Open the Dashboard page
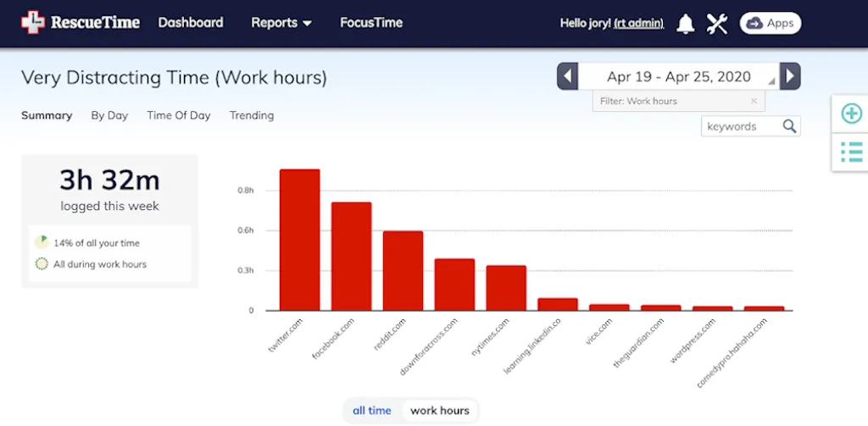Image resolution: width=868 pixels, height=426 pixels. coord(191,23)
